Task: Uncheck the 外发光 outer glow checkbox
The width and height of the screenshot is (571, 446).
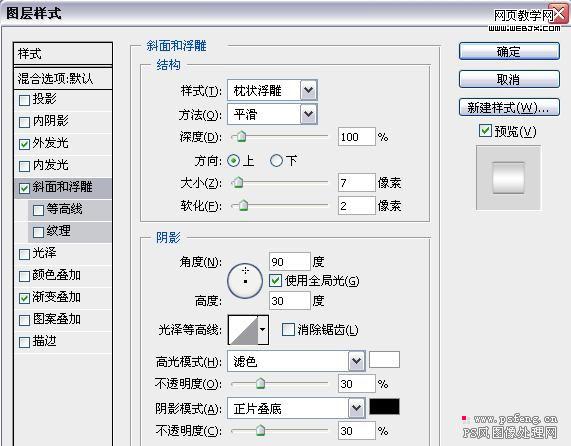Action: 24,144
